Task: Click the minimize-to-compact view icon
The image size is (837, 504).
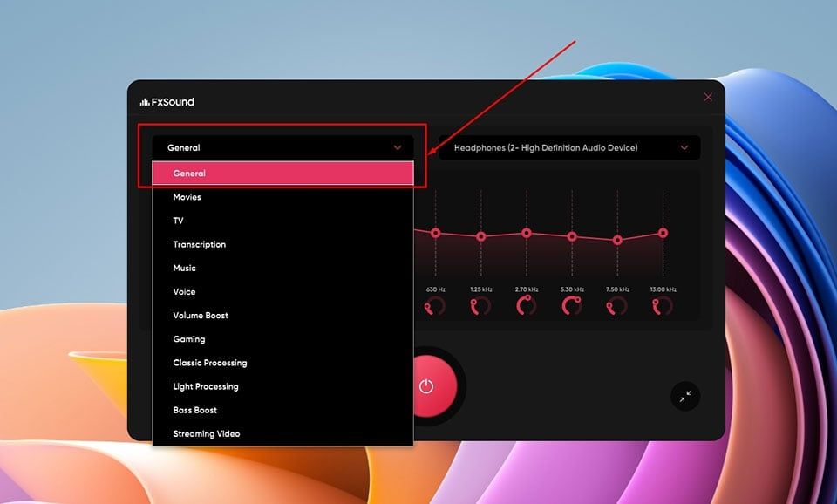Action: click(x=685, y=395)
